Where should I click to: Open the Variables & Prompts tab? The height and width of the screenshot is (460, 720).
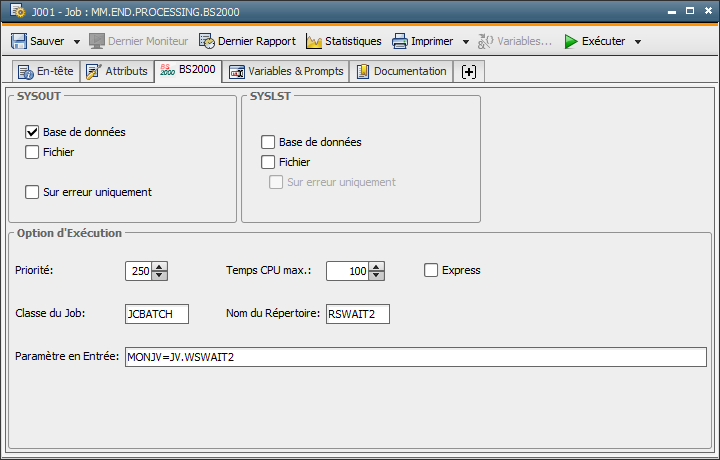[286, 72]
